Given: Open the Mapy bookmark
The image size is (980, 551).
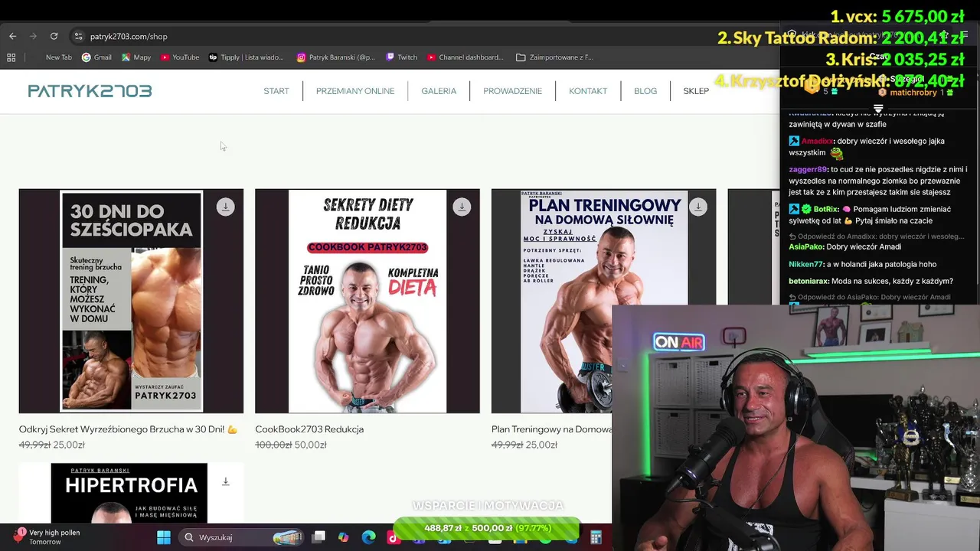Looking at the screenshot, I should 136,57.
